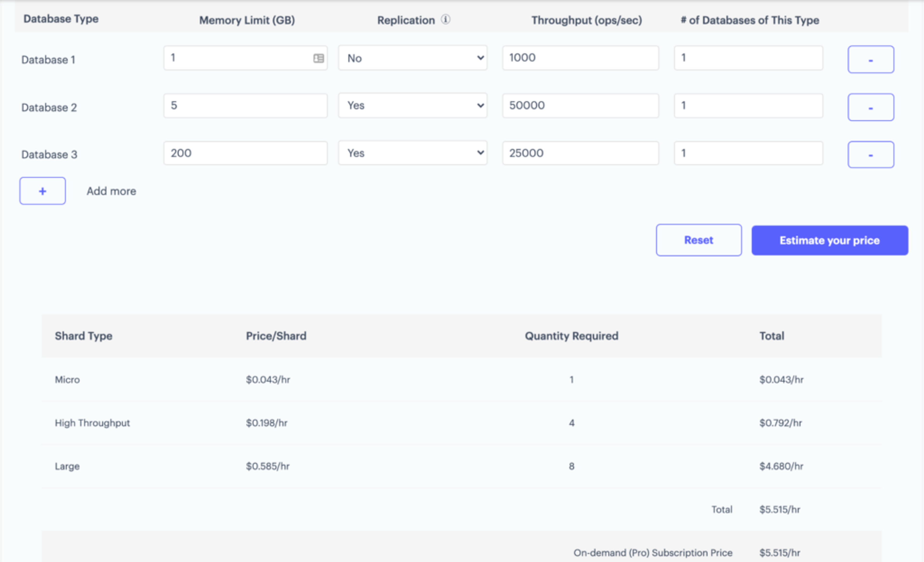Open Database 2 Replication dropdown

pyautogui.click(x=412, y=105)
